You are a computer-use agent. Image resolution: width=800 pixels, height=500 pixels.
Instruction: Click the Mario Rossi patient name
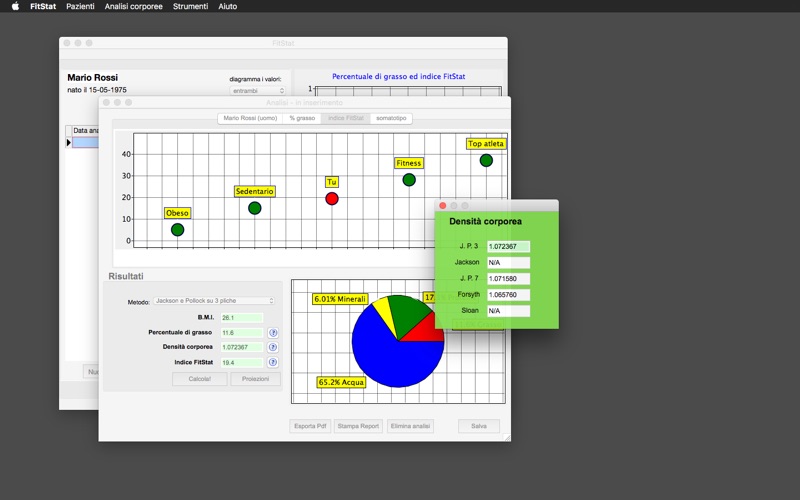click(x=92, y=78)
